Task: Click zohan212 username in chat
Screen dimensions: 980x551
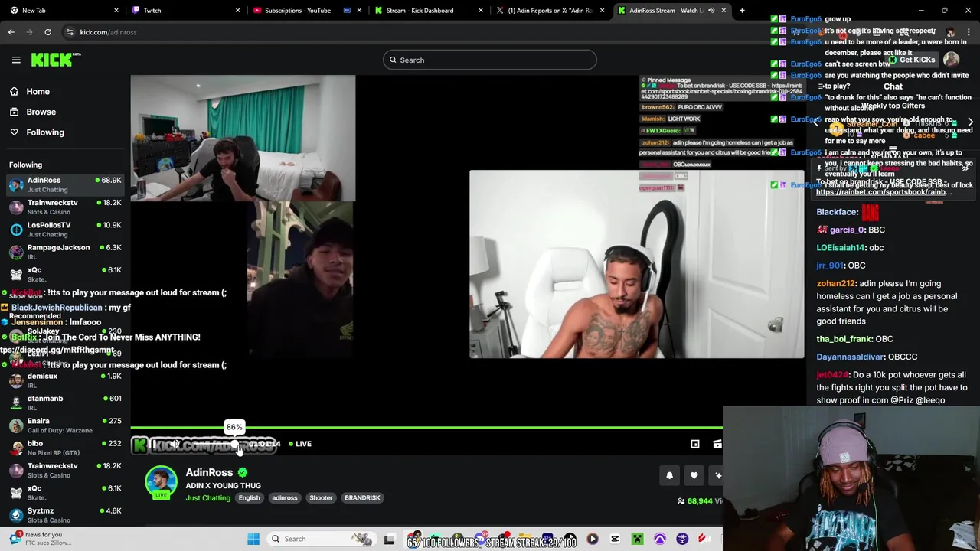Action: (x=835, y=283)
